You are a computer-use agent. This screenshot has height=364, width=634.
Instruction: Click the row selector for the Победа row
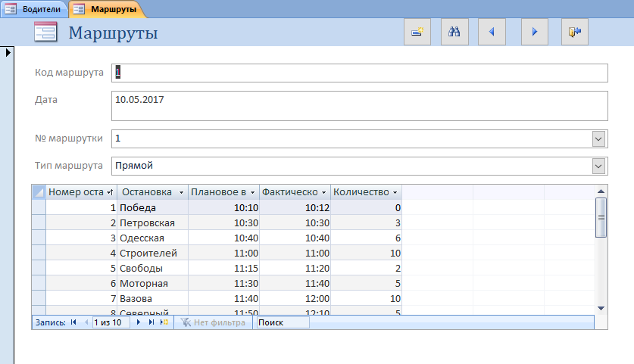pyautogui.click(x=39, y=207)
